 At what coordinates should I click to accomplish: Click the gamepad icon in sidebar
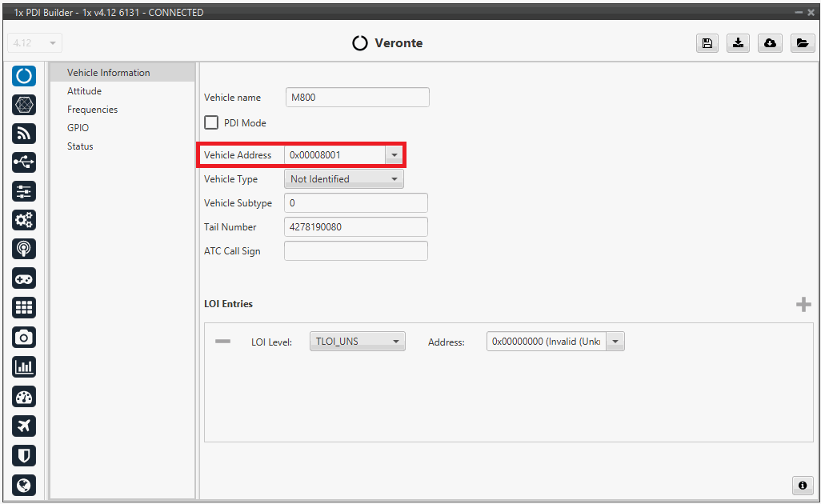(x=24, y=279)
